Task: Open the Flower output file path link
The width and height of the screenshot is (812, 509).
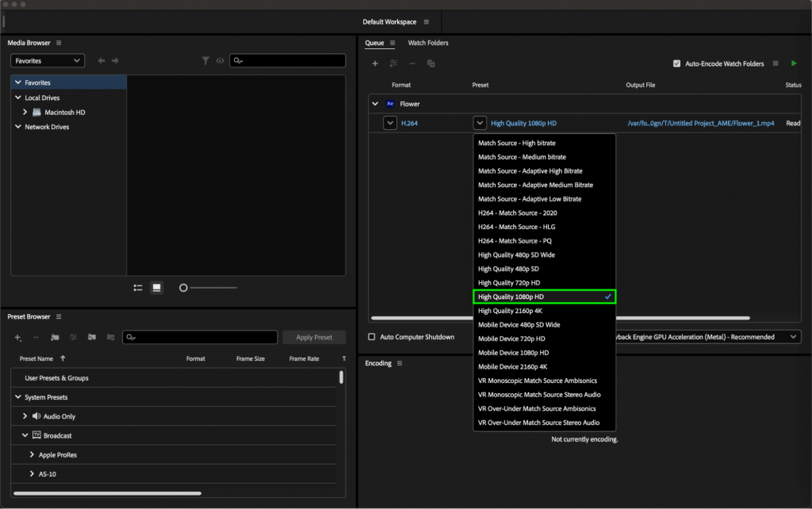Action: [x=704, y=123]
